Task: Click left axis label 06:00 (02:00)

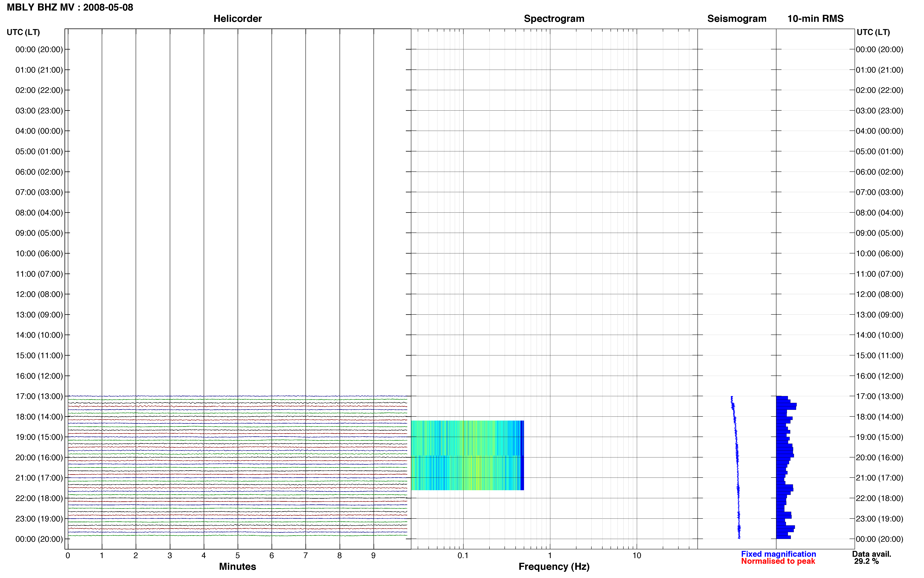Action: click(39, 172)
